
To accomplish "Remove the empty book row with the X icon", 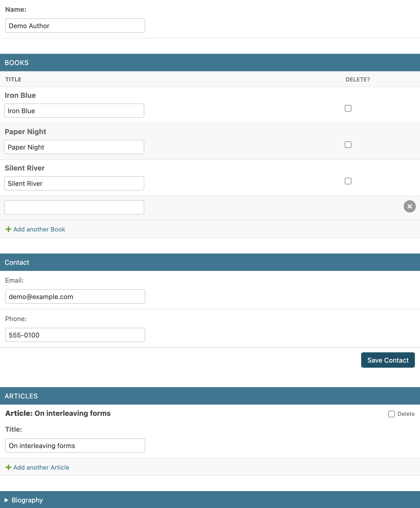I will pos(410,206).
